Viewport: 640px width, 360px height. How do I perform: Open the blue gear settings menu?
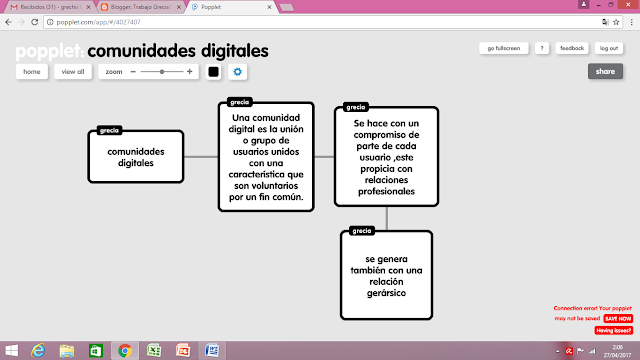click(238, 72)
